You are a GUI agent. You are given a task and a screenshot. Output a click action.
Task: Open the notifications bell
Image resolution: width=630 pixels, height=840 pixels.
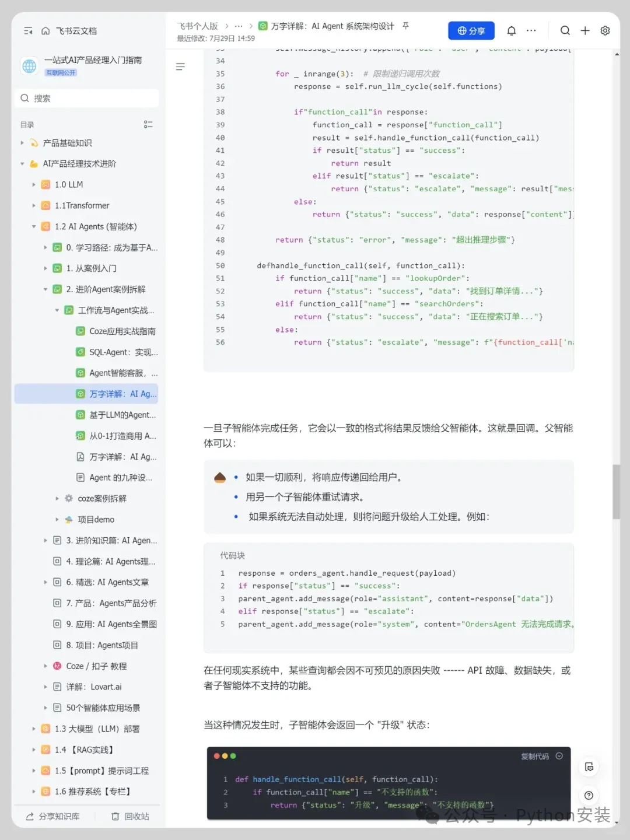coord(512,31)
